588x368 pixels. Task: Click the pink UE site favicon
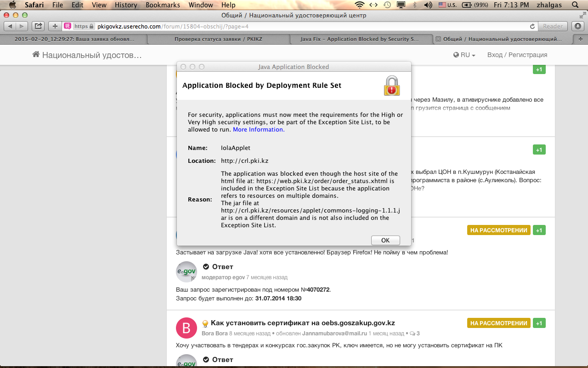(x=68, y=26)
